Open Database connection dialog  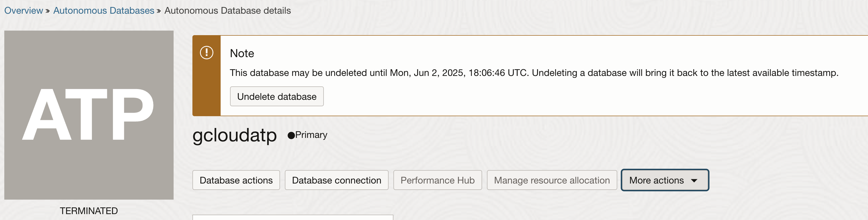pos(337,180)
